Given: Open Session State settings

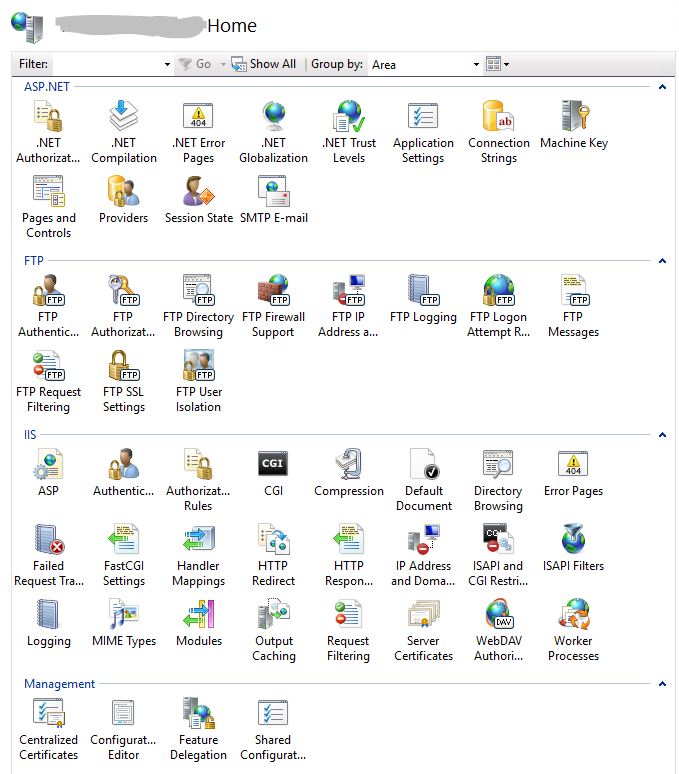Looking at the screenshot, I should click(x=198, y=200).
